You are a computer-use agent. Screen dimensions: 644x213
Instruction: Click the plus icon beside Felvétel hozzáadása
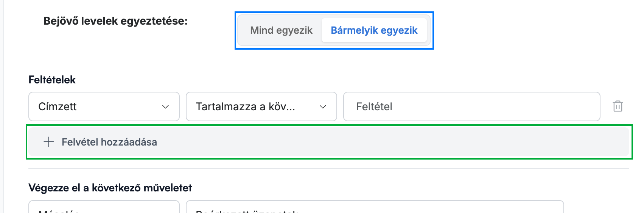[x=49, y=142]
